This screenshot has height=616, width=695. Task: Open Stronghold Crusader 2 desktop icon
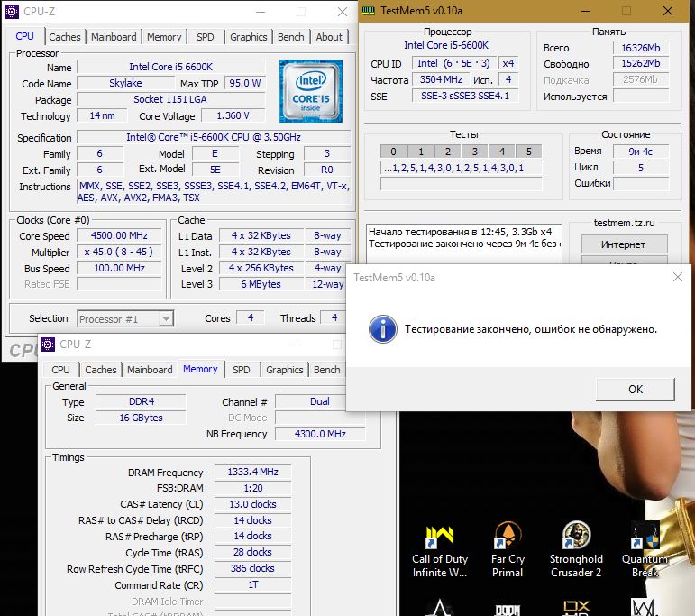click(576, 550)
